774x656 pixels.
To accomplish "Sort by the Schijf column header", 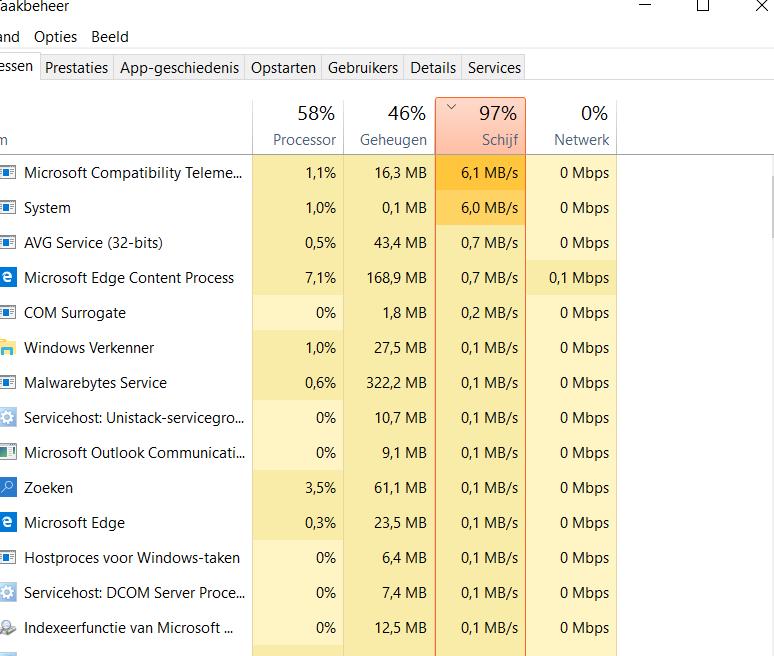I will (x=480, y=126).
